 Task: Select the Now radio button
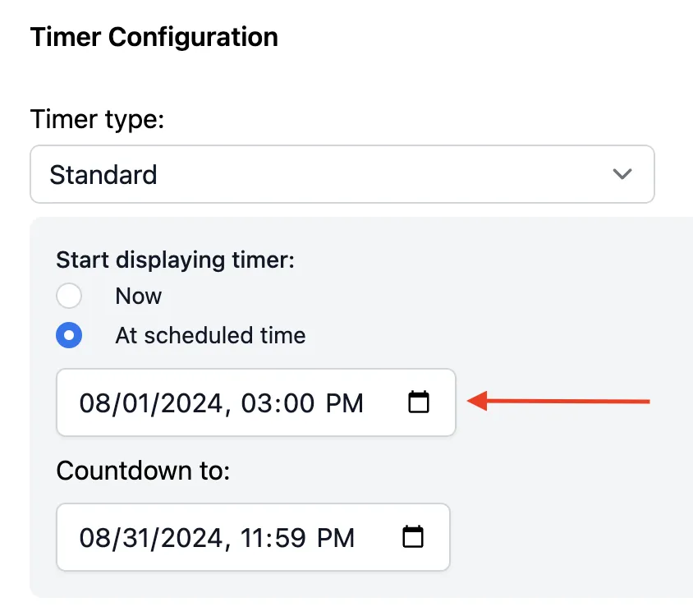point(69,296)
